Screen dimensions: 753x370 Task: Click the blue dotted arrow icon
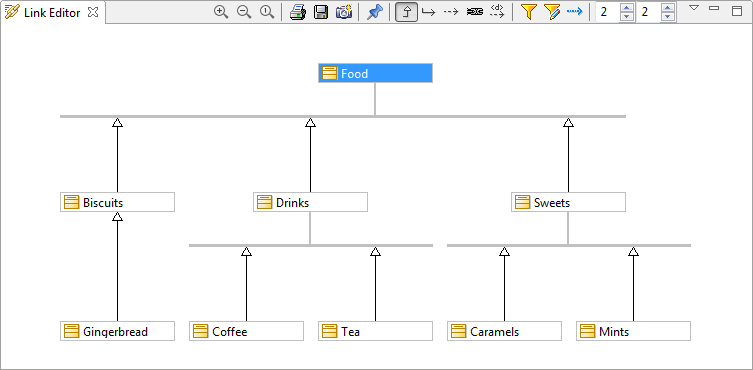(575, 12)
